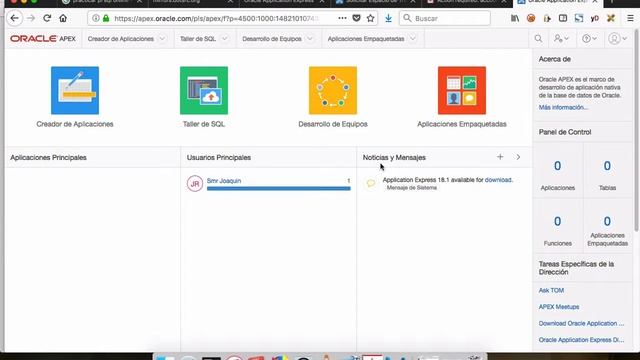Screen dimensions: 640x360
Task: Click the green padlock site security icon
Action: tap(106, 18)
